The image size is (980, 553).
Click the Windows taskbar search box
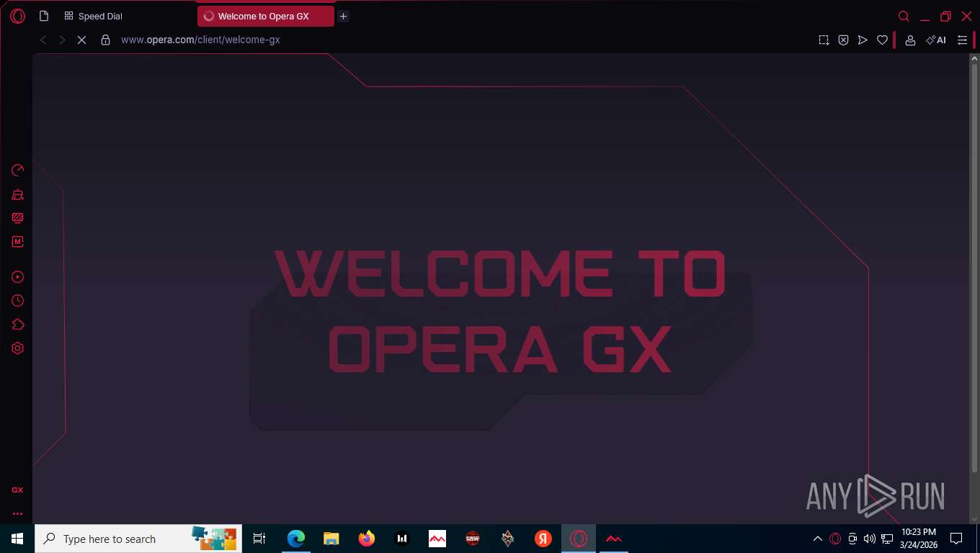tap(138, 539)
